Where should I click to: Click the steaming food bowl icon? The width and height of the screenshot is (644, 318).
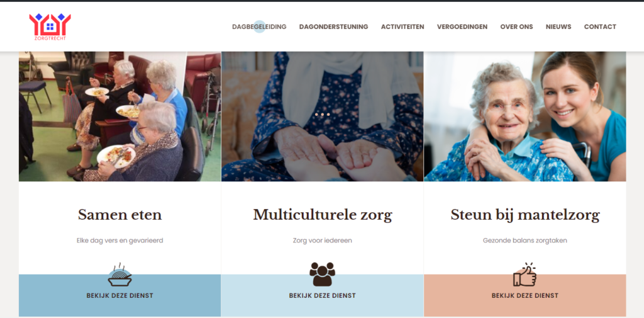point(119,275)
